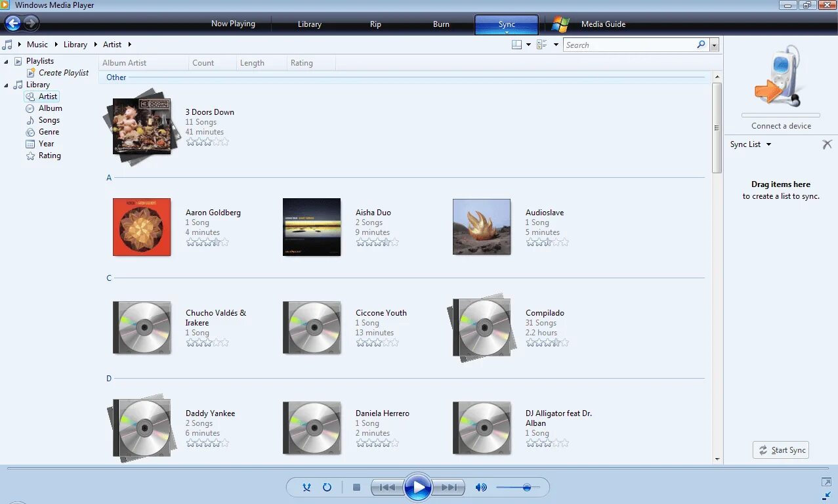Select the Compilado disc thumbnail
838x504 pixels.
point(482,327)
